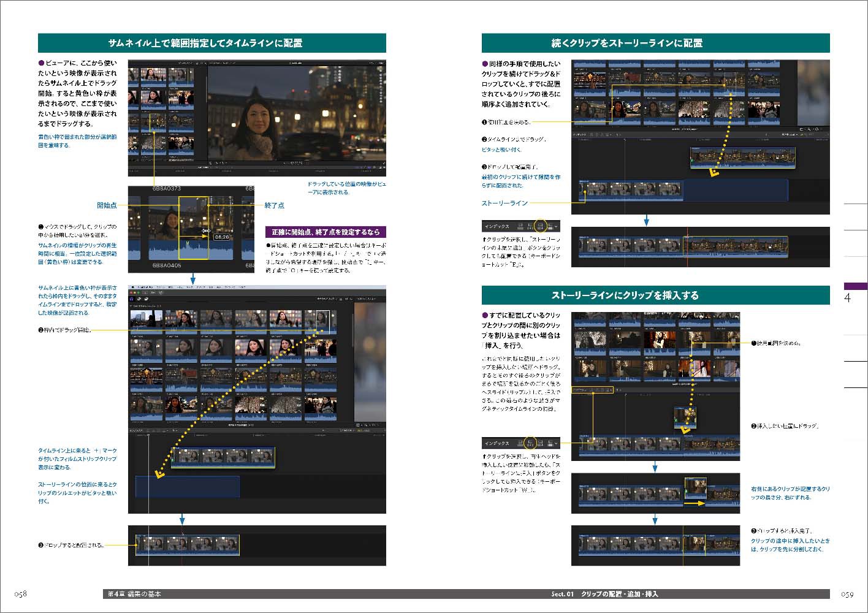Select the circled Insert edit icon
868x613 pixels.
click(x=531, y=442)
